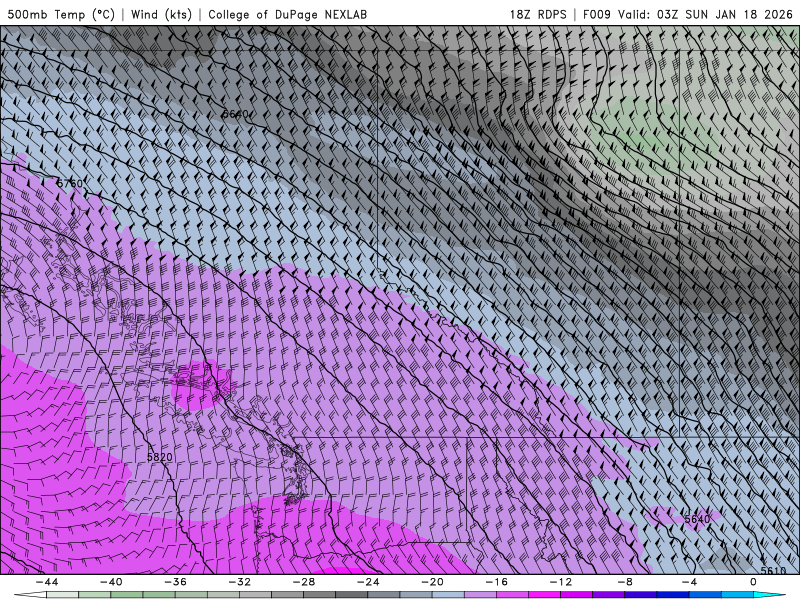Click the "5610" contour label
The height and width of the screenshot is (600, 800).
click(773, 570)
